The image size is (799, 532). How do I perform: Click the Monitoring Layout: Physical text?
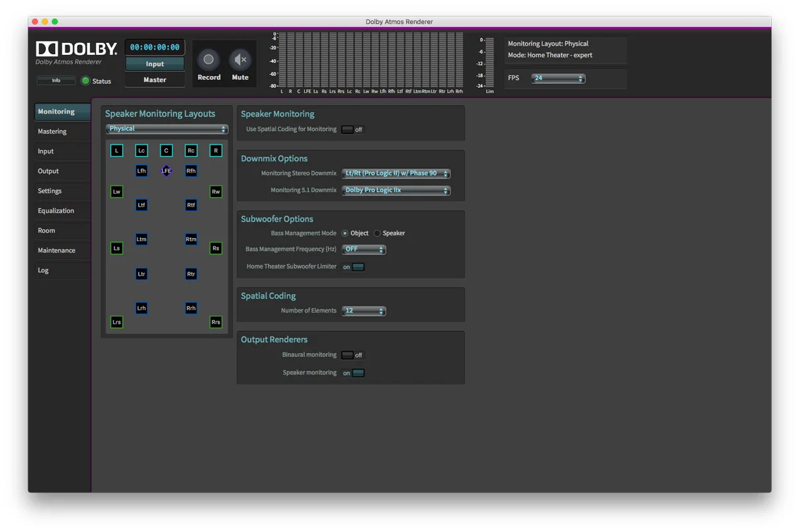click(x=548, y=44)
